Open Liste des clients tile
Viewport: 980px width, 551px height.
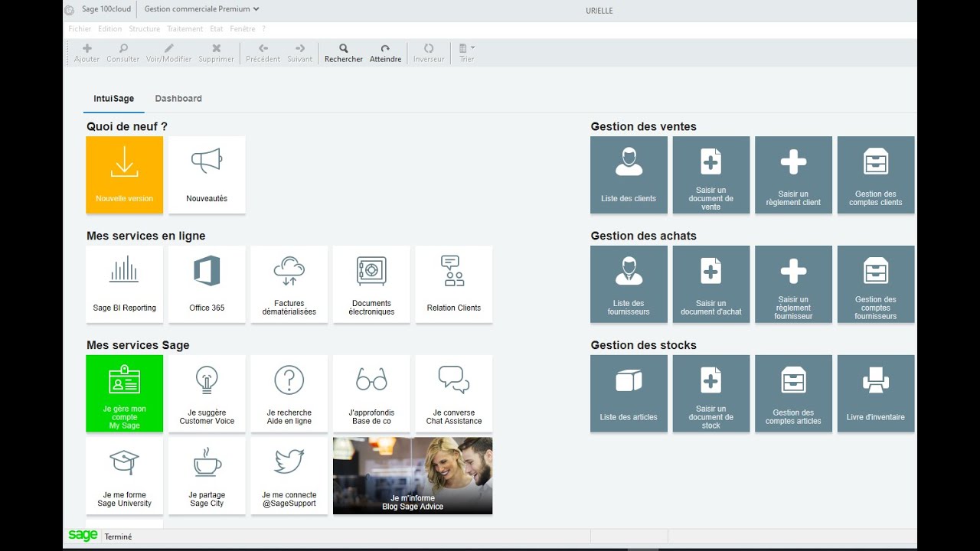click(629, 174)
